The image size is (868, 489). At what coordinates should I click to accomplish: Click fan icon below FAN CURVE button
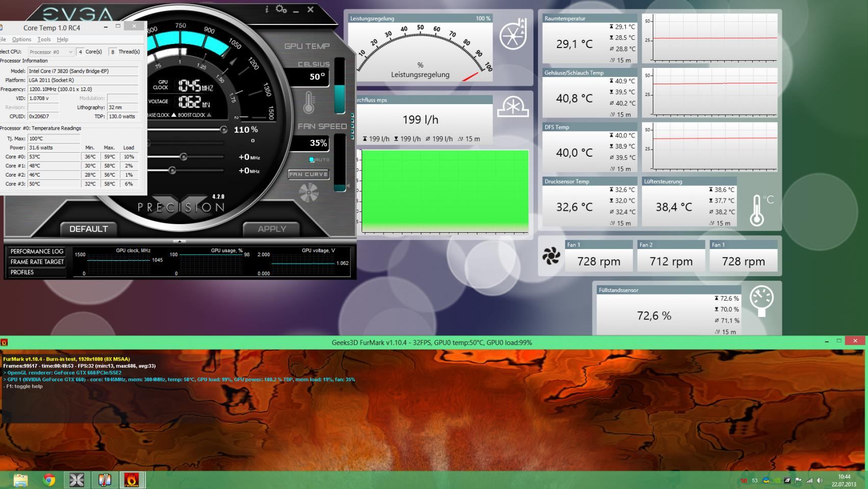[309, 193]
